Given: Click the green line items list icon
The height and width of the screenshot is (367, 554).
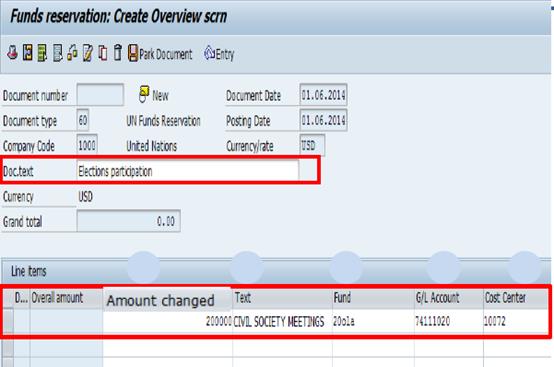Looking at the screenshot, I should click(42, 53).
